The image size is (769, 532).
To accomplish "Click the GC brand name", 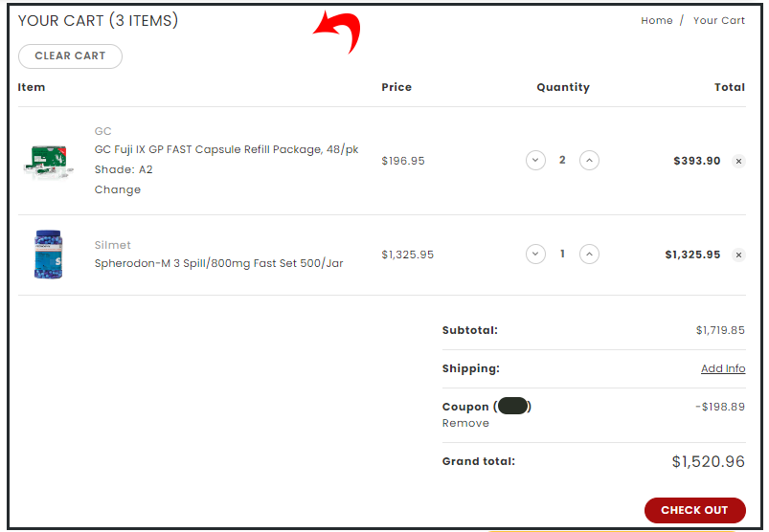I will 103,131.
